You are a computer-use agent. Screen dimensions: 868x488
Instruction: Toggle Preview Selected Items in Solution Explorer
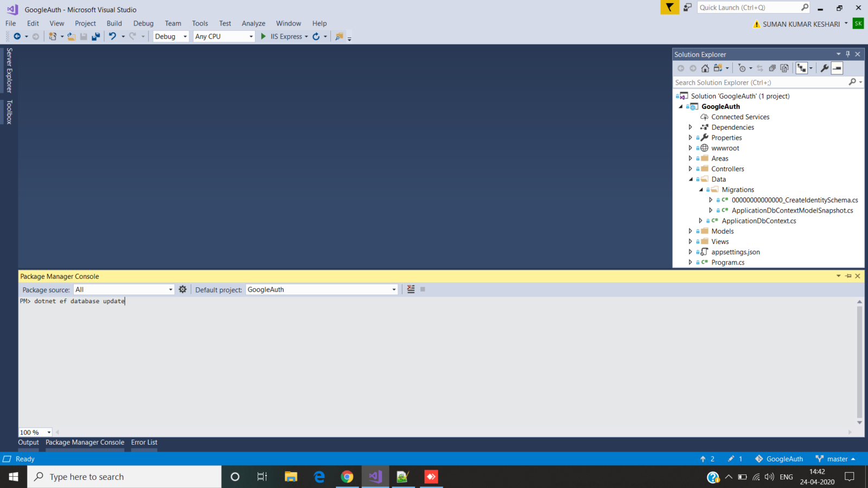[x=837, y=68]
